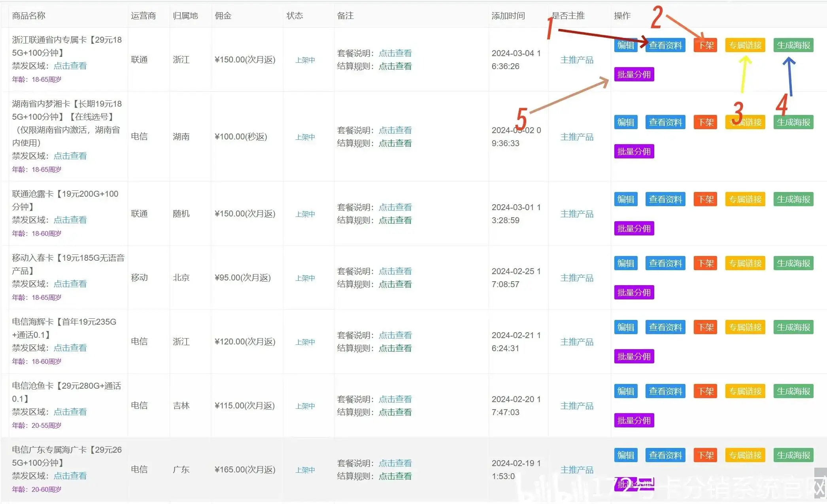
Task: View 禁发区域 link for 湖南省内梦湘卡
Action: click(70, 156)
